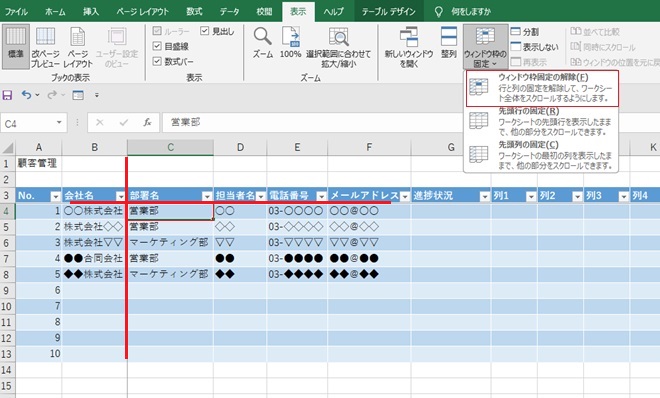Select column D header

pos(240,147)
